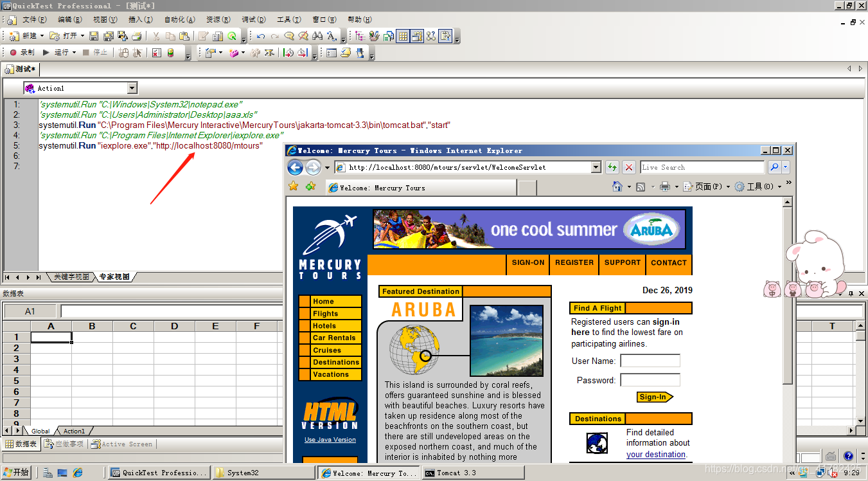868x481 pixels.
Task: Click the REGISTER link on Mercury Tours
Action: pos(574,262)
